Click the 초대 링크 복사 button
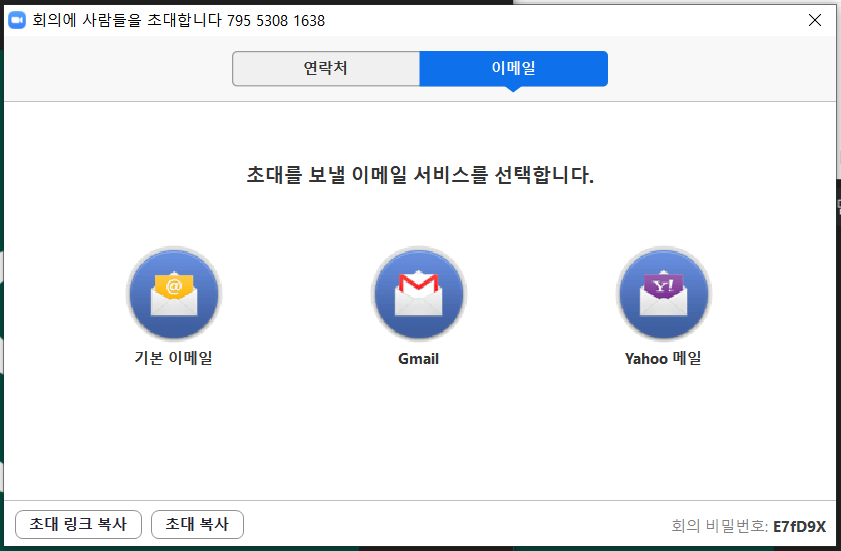 [x=78, y=524]
